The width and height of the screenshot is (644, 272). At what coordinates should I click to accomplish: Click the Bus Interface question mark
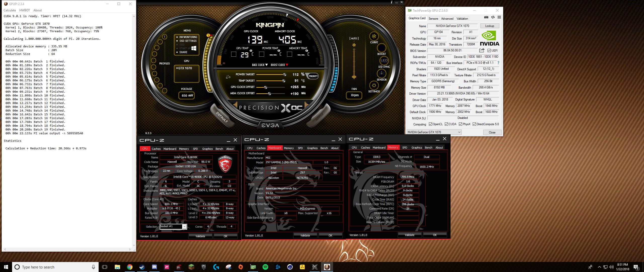498,63
